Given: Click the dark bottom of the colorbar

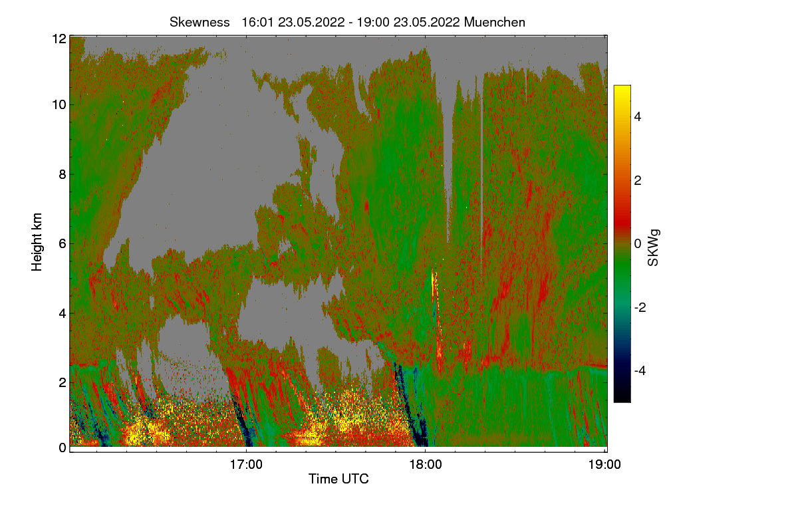Looking at the screenshot, I should tap(622, 395).
